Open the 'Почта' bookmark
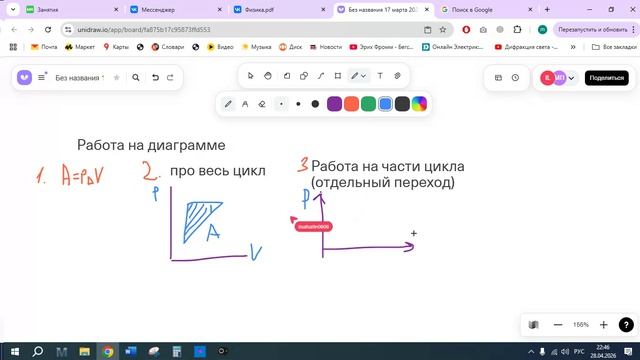The image size is (640, 360). 44,47
